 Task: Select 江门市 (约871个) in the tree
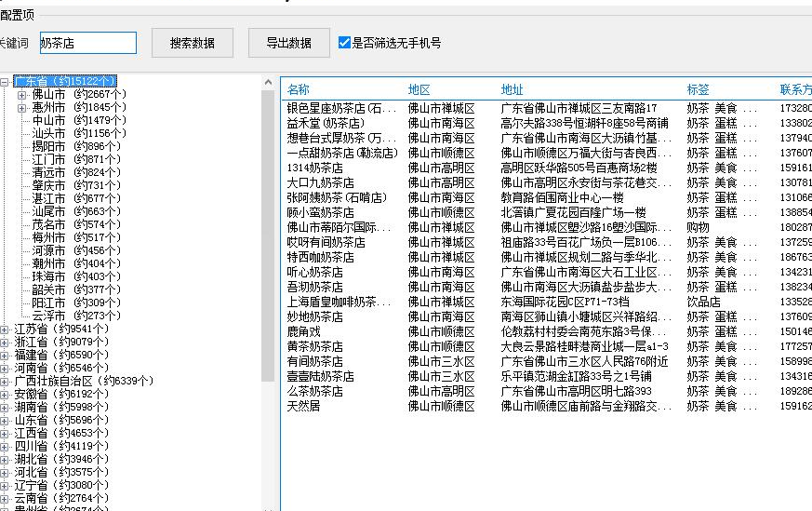click(76, 159)
